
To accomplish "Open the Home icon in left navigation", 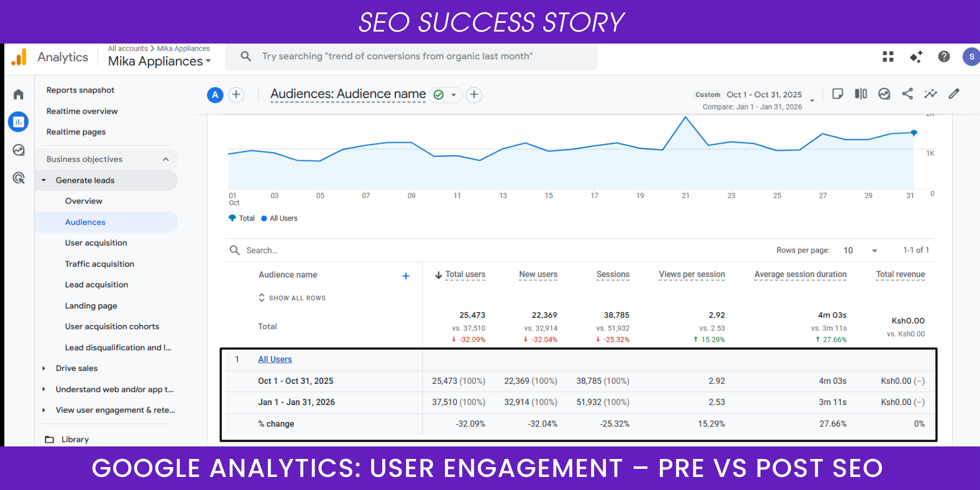I will (19, 94).
